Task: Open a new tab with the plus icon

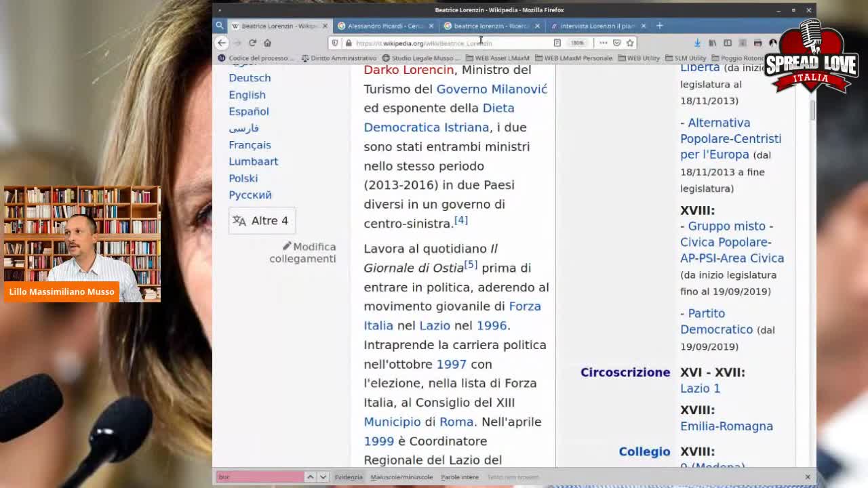Action: (x=659, y=26)
